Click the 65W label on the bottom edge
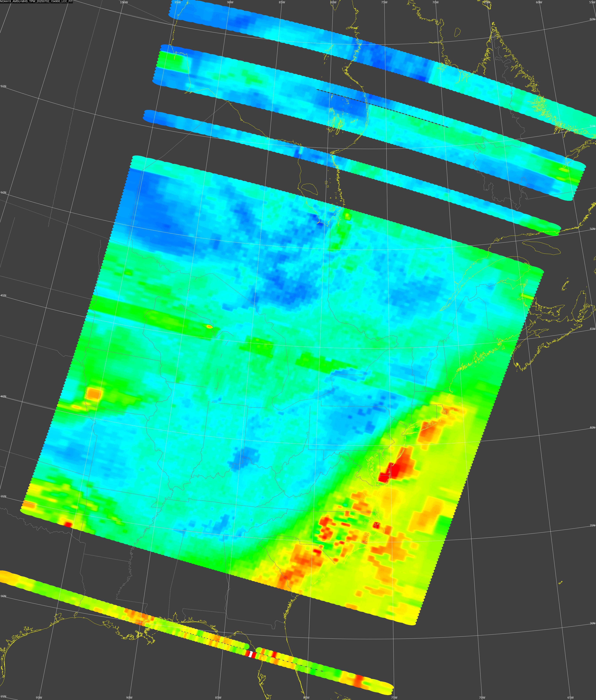Viewport: 596px width, 700px height. tap(570, 698)
